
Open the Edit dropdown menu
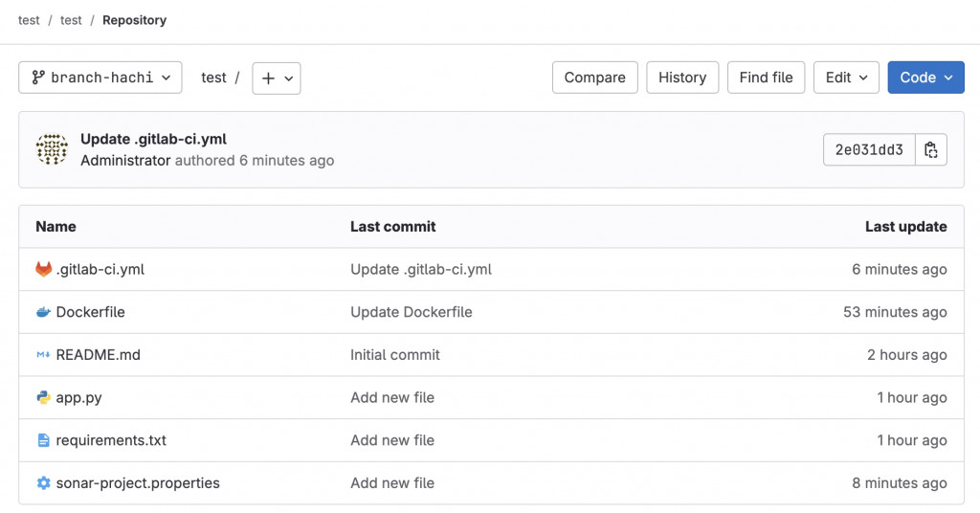(x=846, y=78)
